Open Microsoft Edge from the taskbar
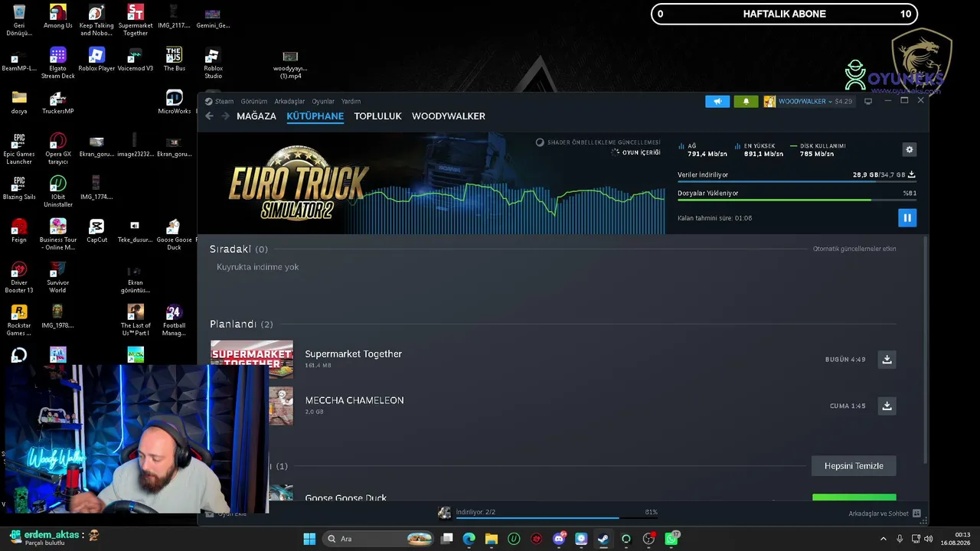The height and width of the screenshot is (551, 980). (x=469, y=539)
